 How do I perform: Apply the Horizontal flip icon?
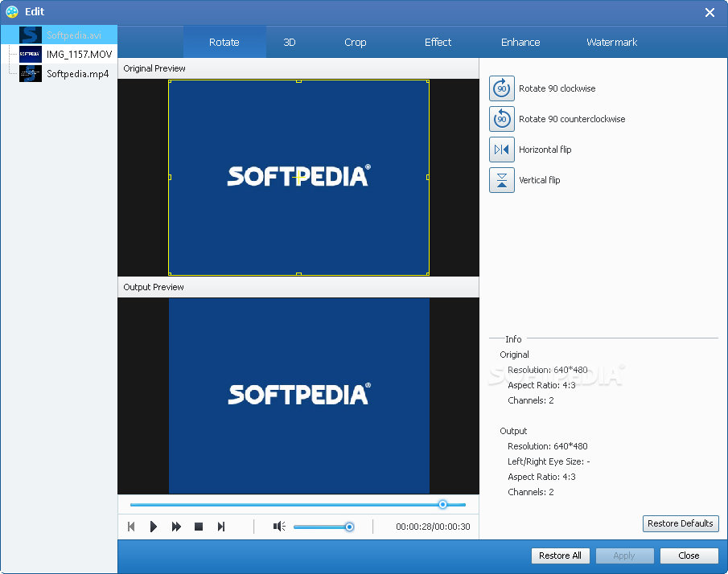point(501,150)
